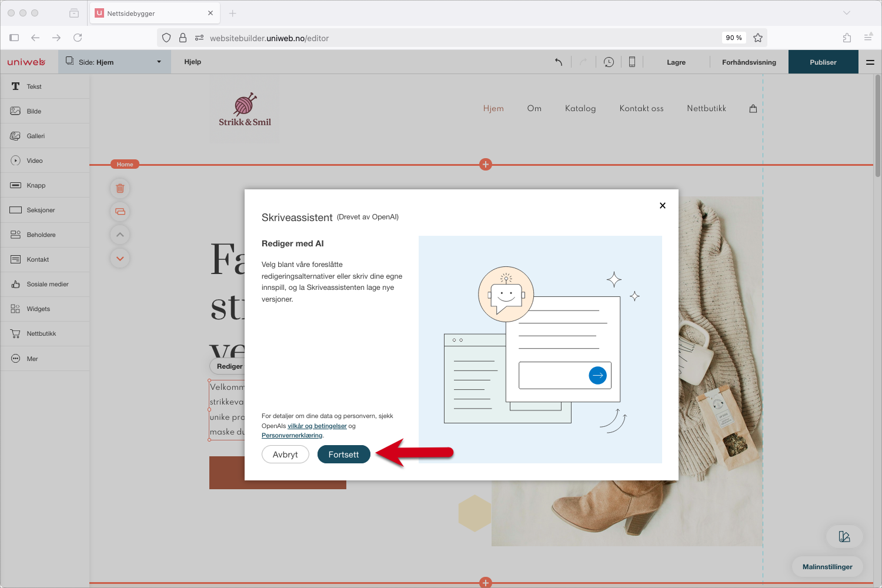Move section up with chevron
882x588 pixels.
coord(120,235)
